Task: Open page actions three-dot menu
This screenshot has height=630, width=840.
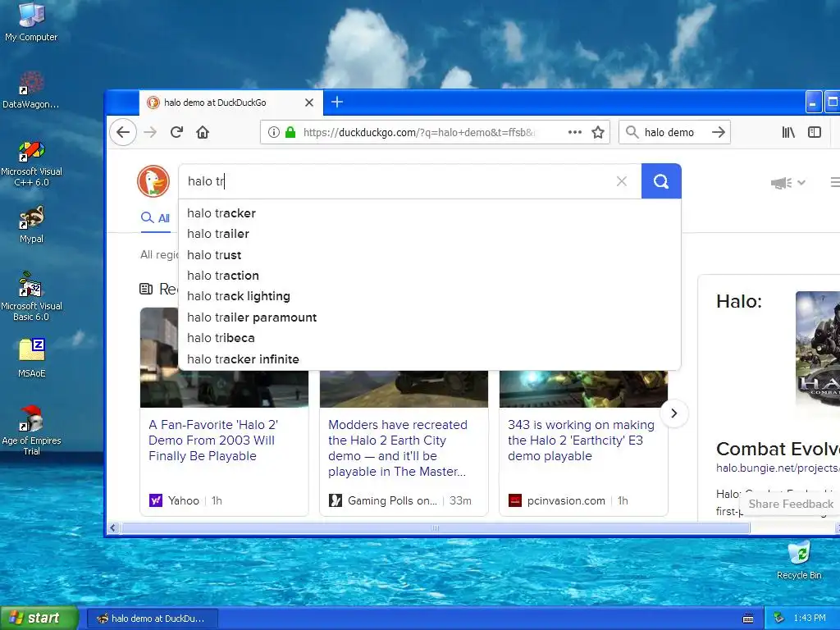Action: [575, 132]
